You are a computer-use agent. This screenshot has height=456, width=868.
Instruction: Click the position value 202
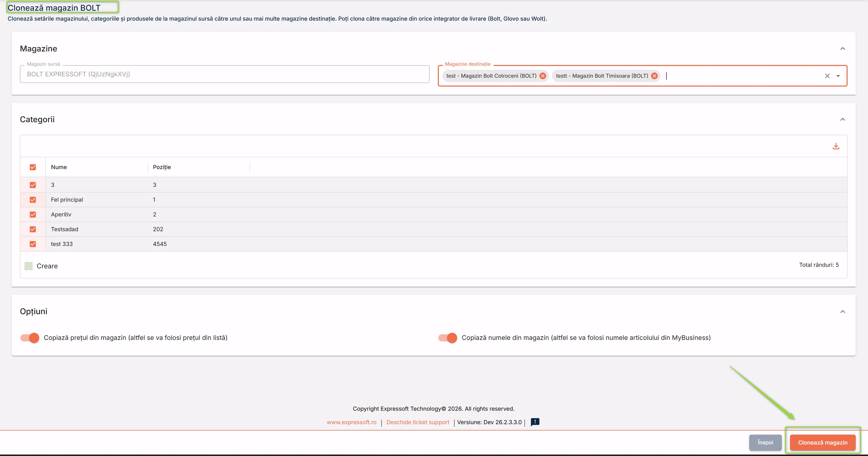coord(158,229)
